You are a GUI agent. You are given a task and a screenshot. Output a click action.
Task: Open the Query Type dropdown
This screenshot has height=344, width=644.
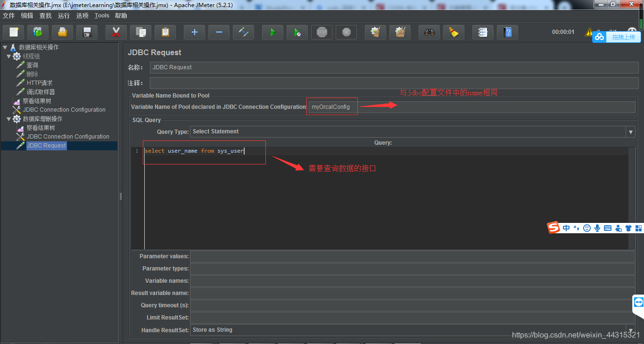(631, 132)
